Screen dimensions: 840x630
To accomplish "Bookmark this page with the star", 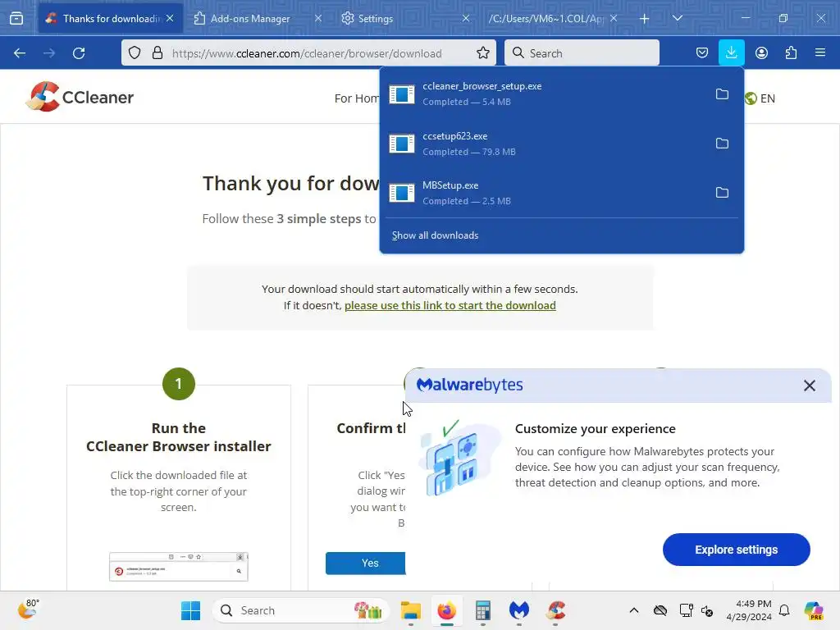I will point(482,53).
